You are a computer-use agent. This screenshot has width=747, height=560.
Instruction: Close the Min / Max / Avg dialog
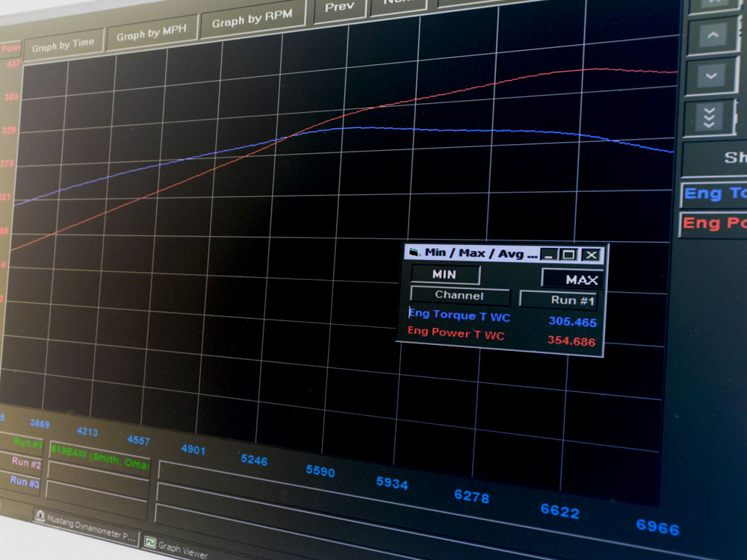(591, 255)
